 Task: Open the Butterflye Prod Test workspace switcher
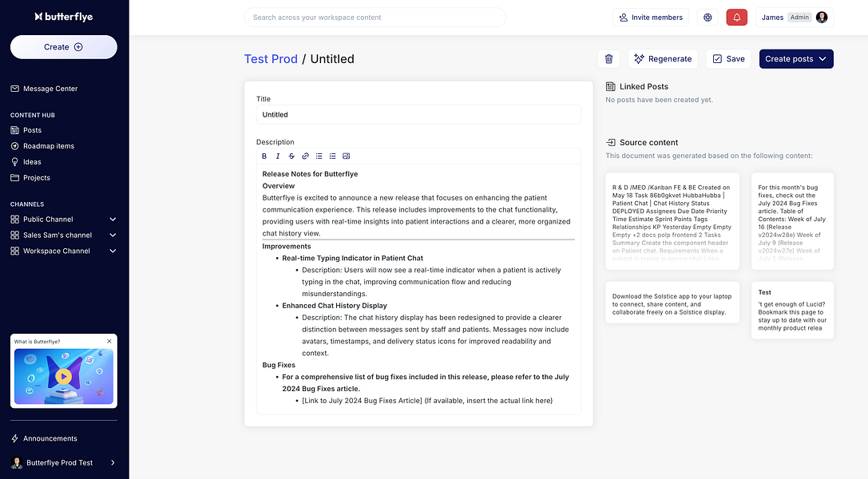click(x=64, y=463)
